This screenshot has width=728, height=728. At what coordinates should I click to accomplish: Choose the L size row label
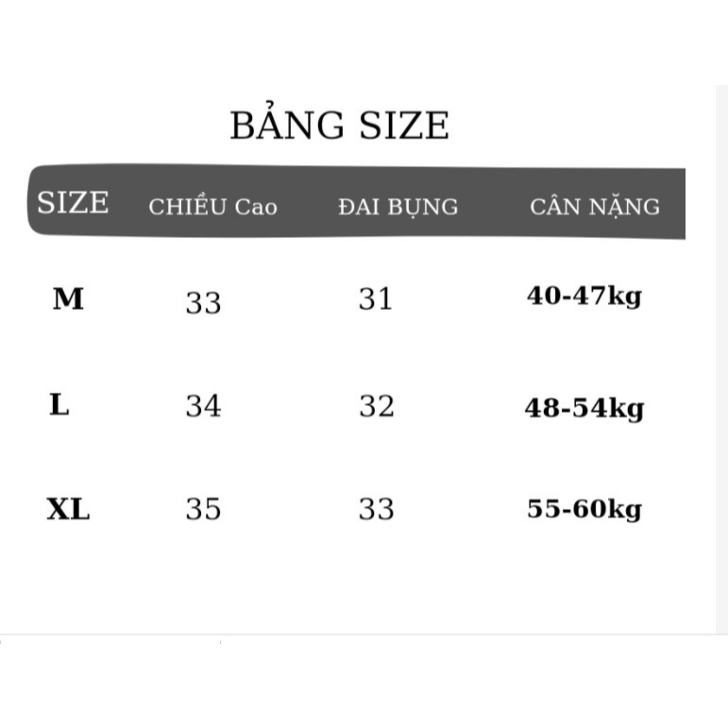pos(59,404)
